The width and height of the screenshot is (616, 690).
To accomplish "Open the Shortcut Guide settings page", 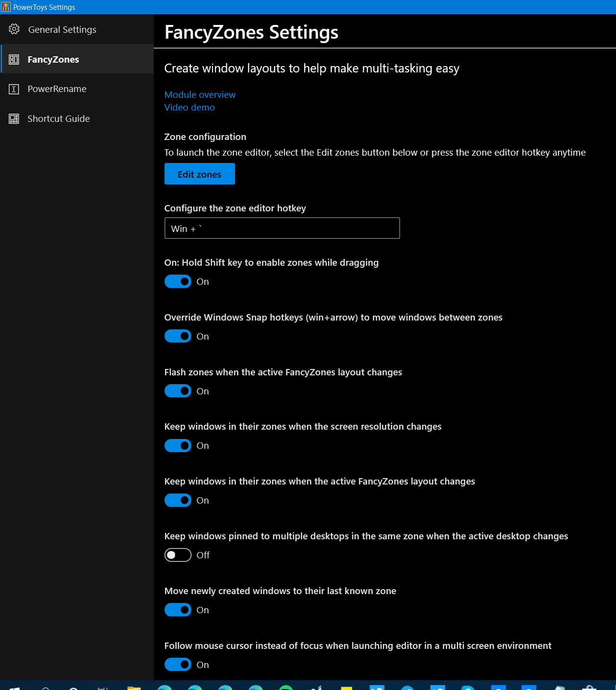I will click(58, 118).
